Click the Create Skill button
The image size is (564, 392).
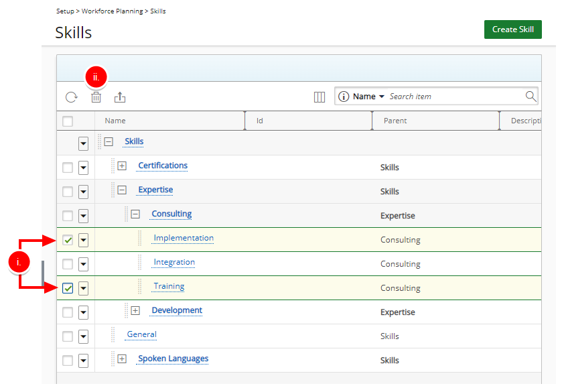click(x=512, y=29)
